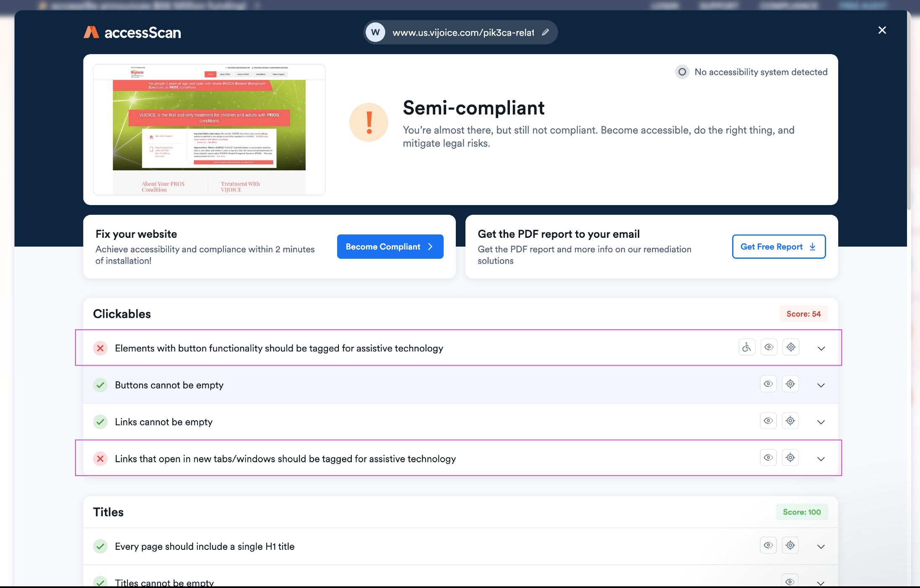Screen dimensions: 920x588
Task: Expand the 'Buttons cannot be empty' row
Action: (821, 385)
